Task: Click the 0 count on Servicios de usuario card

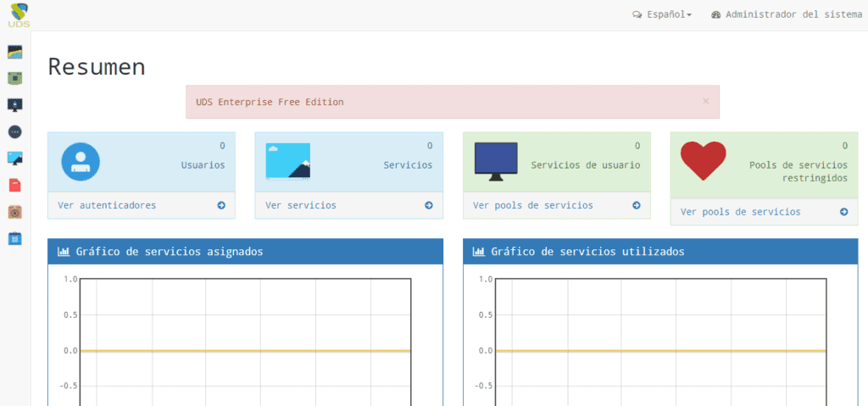Action: [637, 147]
